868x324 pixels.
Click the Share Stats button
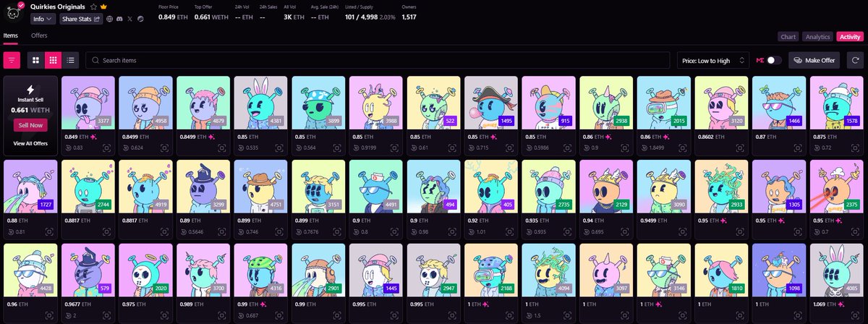coord(81,19)
